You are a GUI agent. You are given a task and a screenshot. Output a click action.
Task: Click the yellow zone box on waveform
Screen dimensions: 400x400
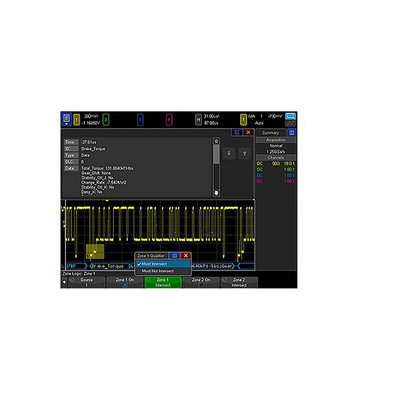point(95,252)
